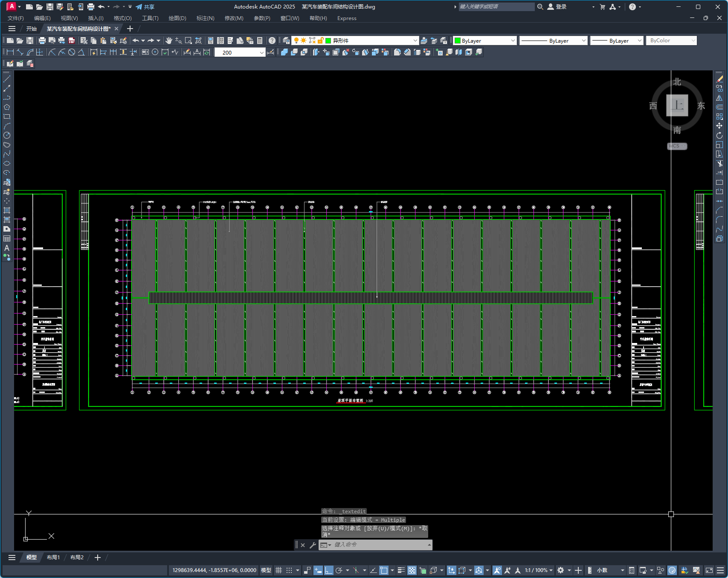Toggle snap mode dots in status bar

[289, 570]
